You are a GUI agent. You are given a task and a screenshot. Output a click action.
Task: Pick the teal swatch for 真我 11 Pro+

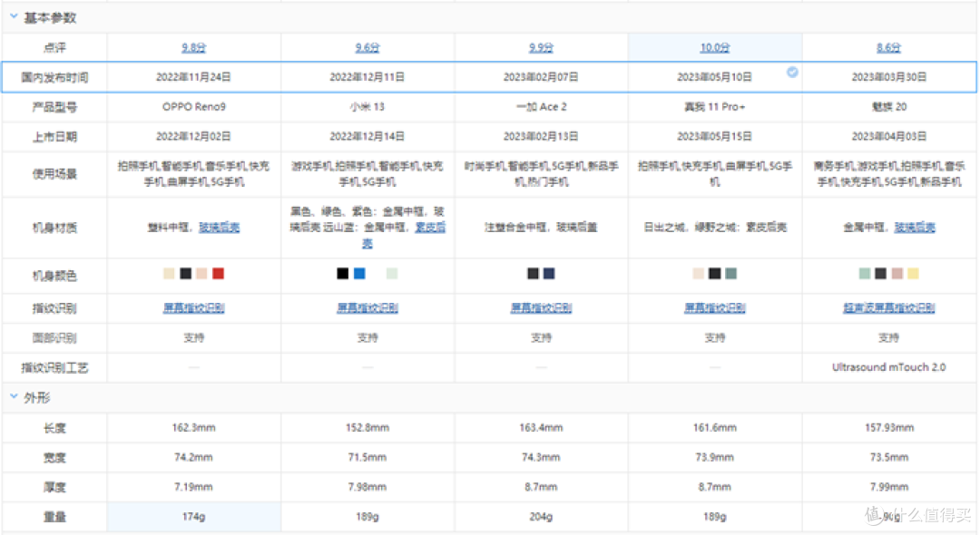[x=731, y=274]
